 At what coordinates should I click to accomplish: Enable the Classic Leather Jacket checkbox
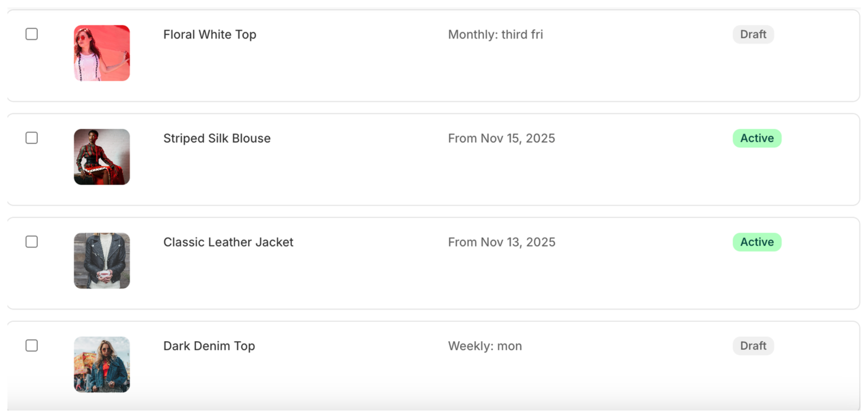(32, 242)
